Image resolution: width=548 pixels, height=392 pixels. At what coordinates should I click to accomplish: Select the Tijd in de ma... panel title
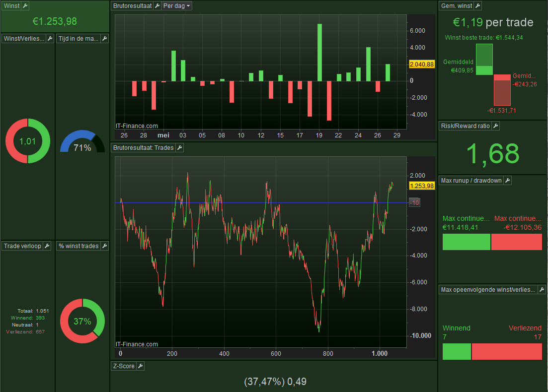[x=78, y=38]
